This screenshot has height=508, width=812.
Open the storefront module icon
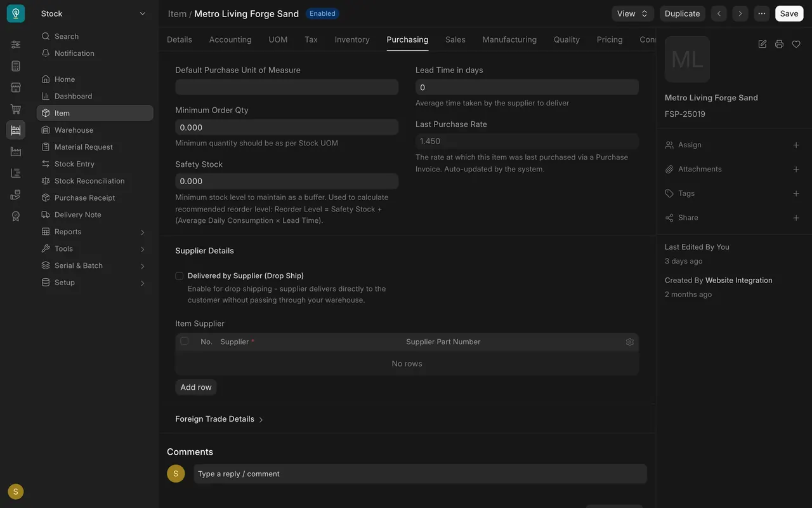pyautogui.click(x=16, y=88)
